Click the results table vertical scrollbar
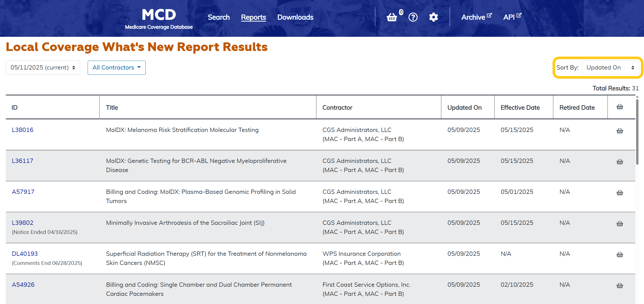This screenshot has height=304, width=644. [x=637, y=132]
